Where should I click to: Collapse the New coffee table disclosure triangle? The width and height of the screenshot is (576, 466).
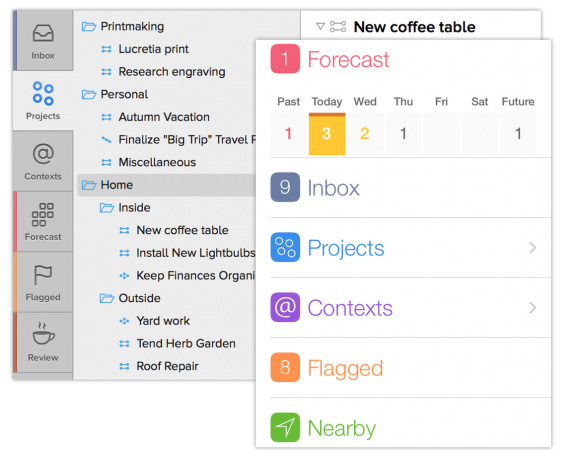point(320,26)
